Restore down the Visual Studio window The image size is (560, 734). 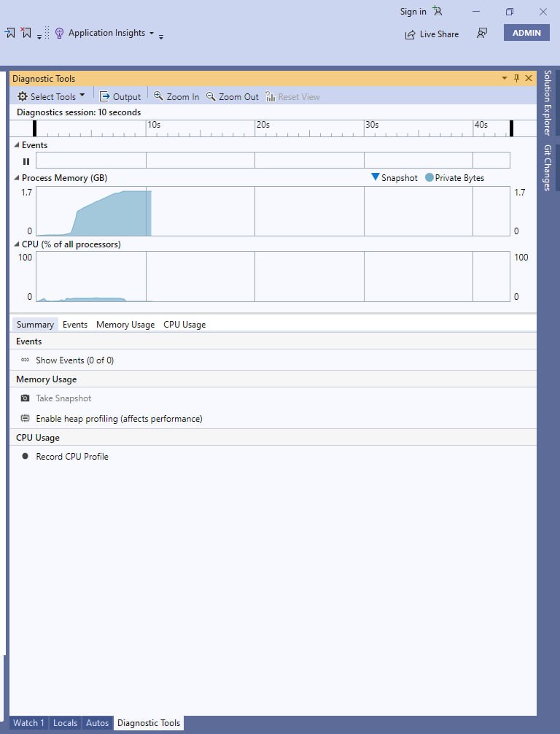[x=510, y=11]
